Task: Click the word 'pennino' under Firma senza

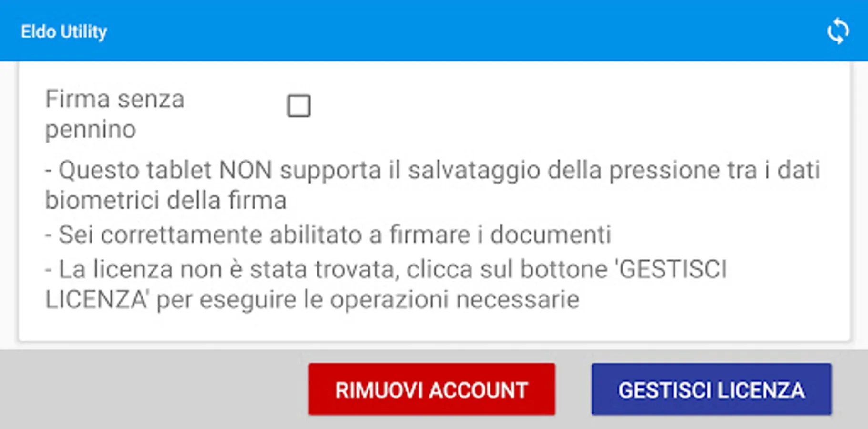Action: [x=91, y=130]
